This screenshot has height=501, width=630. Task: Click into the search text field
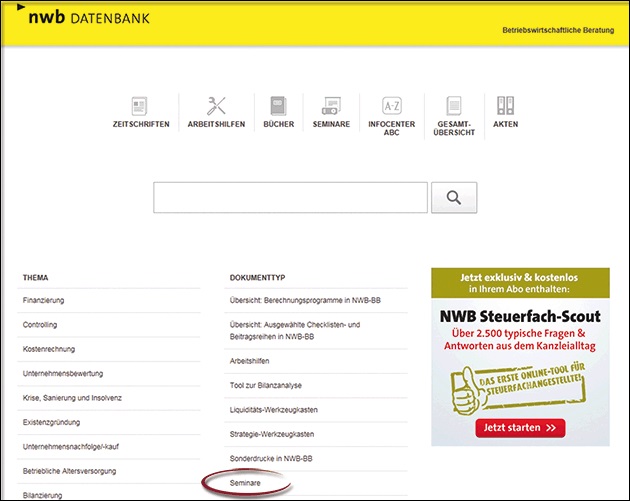tap(290, 198)
